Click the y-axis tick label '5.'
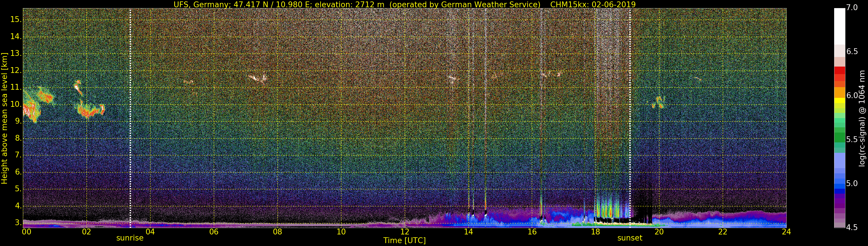Viewport: 868px width, 246px height. [x=18, y=189]
